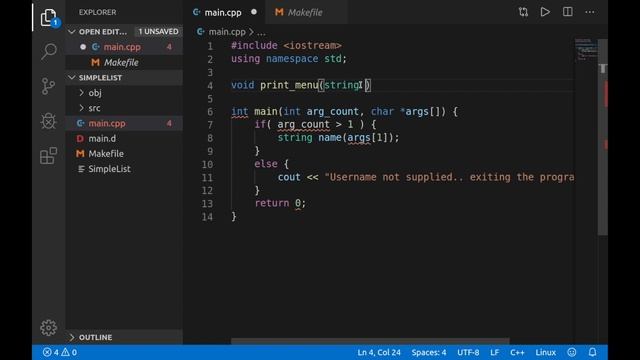Change encoding via UTF-8 status item

point(468,352)
